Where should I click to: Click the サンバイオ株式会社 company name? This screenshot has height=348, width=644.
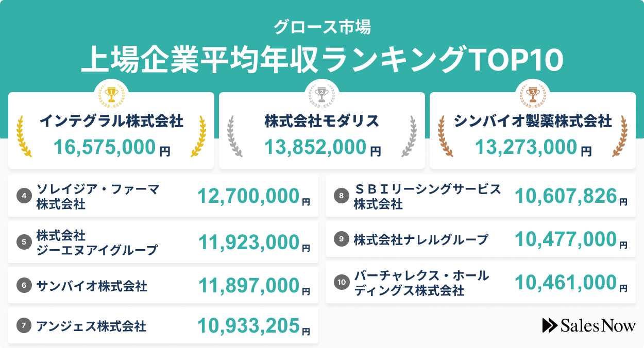coord(92,285)
